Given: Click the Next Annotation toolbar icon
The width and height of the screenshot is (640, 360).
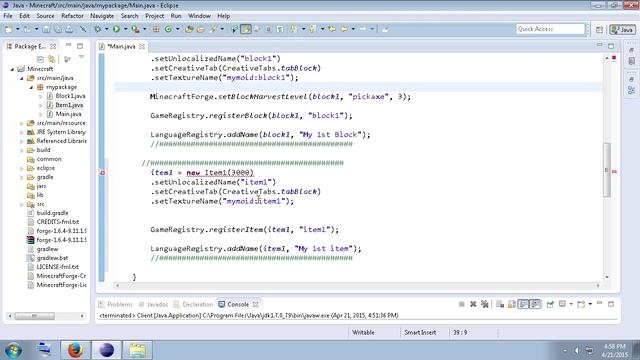Looking at the screenshot, I should [293, 29].
